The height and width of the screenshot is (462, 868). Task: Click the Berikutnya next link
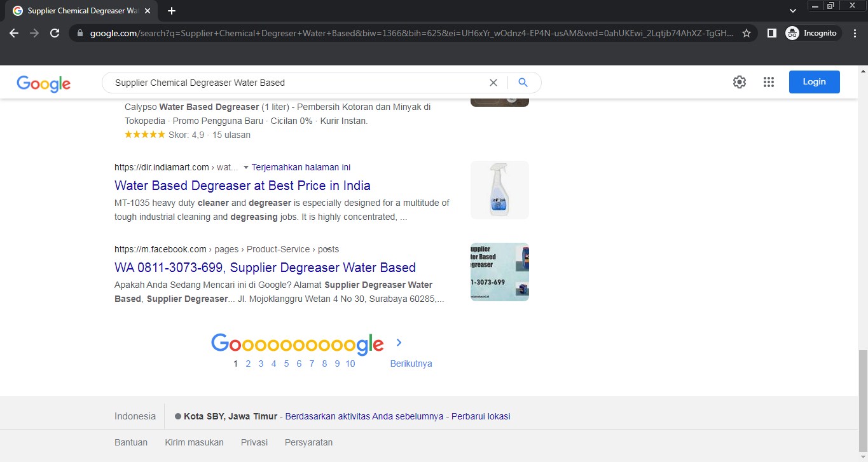411,363
